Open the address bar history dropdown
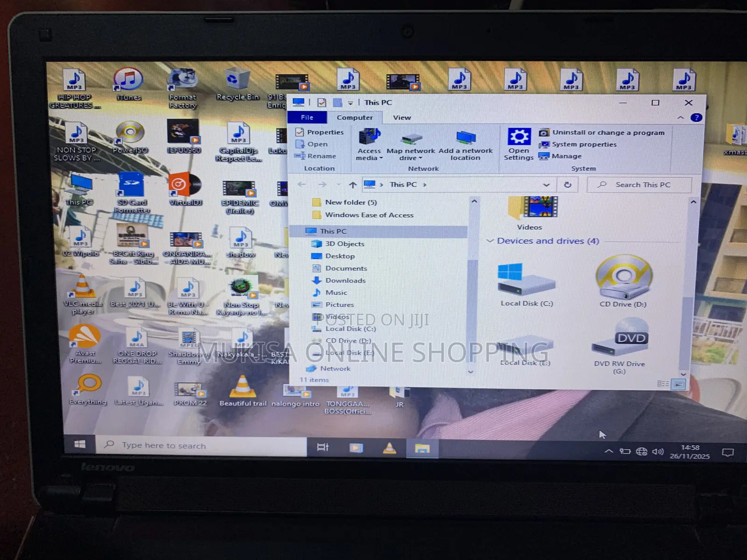Viewport: 747px width, 560px height. pos(546,185)
